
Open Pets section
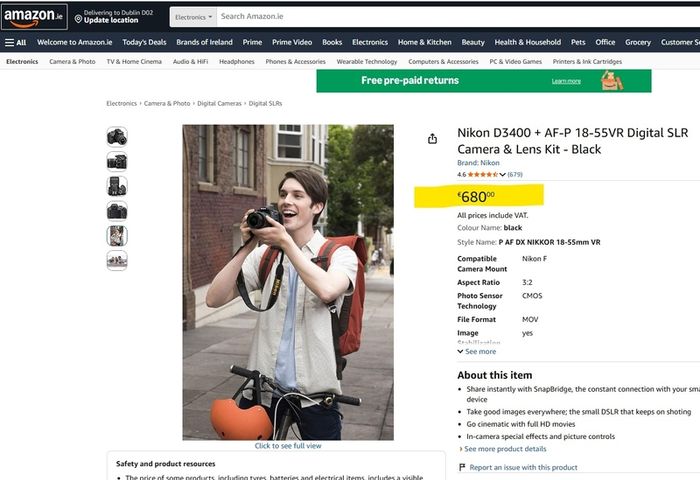coord(578,42)
